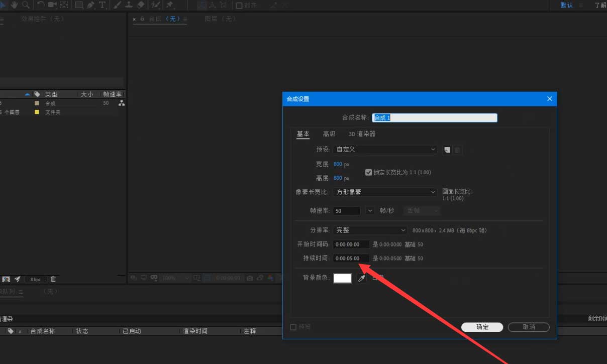Image resolution: width=607 pixels, height=364 pixels.
Task: Click the white 背景颜色 swatch
Action: pyautogui.click(x=342, y=278)
